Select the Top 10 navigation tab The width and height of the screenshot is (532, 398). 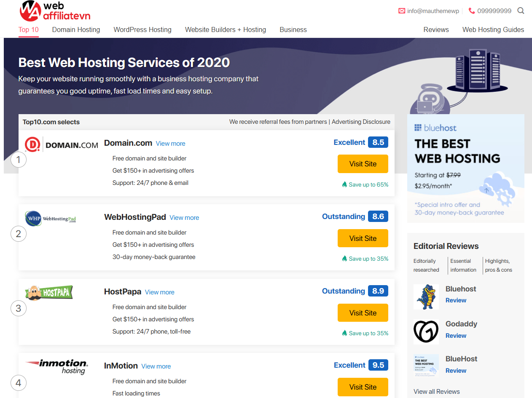click(x=29, y=29)
